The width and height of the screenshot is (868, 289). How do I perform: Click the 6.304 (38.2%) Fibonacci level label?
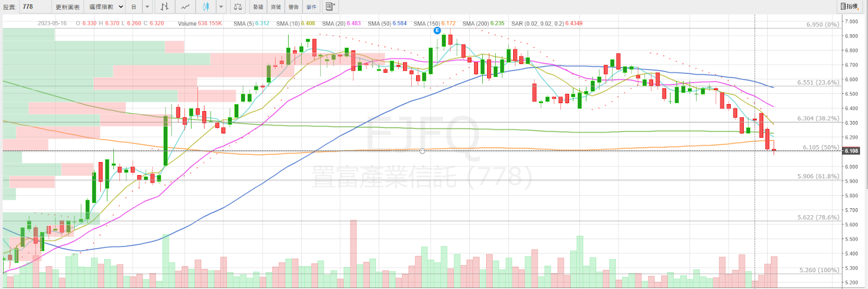818,118
